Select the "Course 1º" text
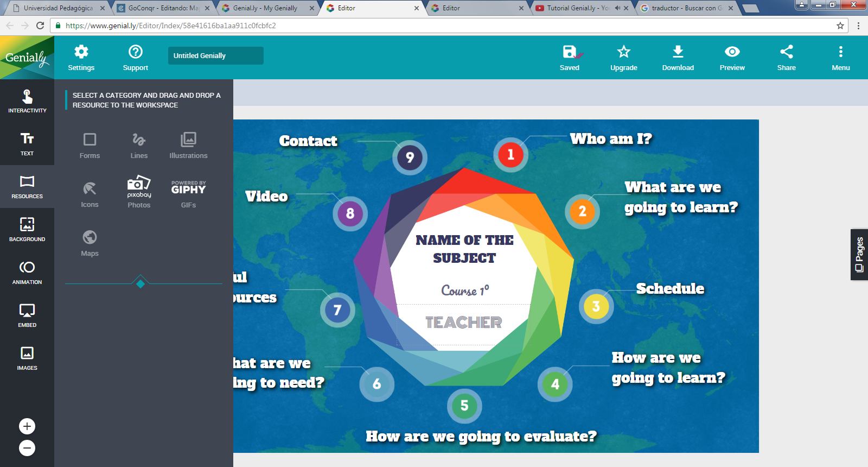868x467 pixels. coord(465,291)
